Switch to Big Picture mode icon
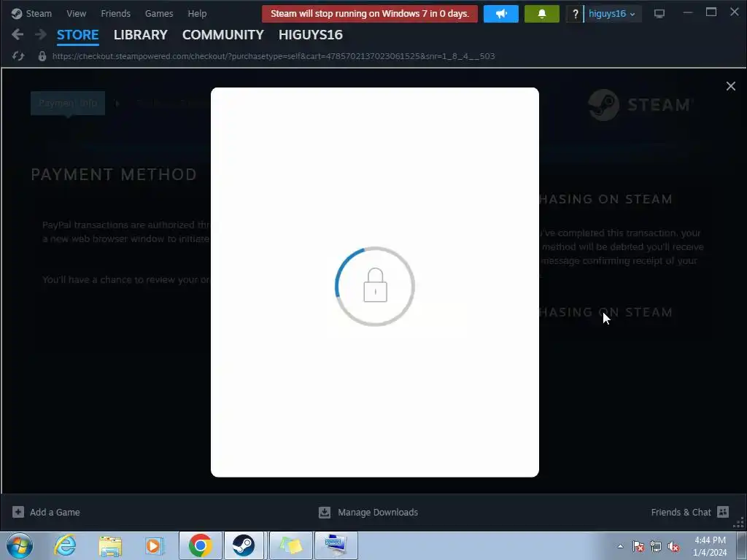The height and width of the screenshot is (560, 747). pos(659,14)
